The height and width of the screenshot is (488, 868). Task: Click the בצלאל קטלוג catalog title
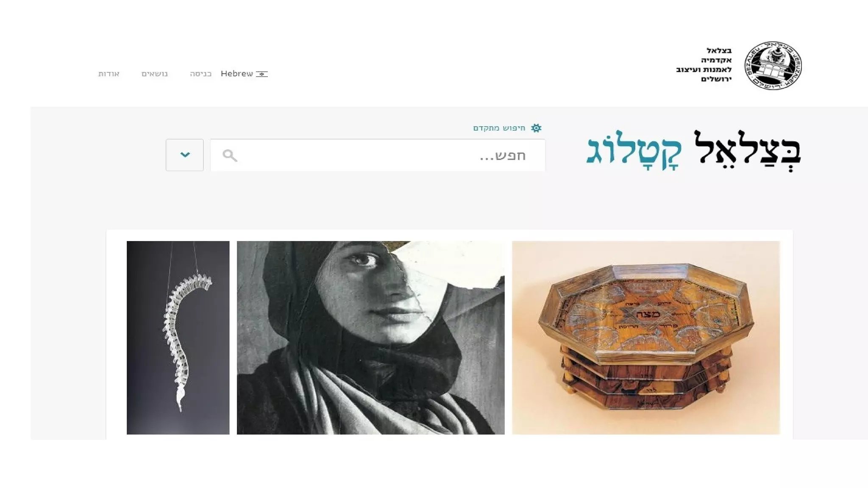(x=694, y=151)
